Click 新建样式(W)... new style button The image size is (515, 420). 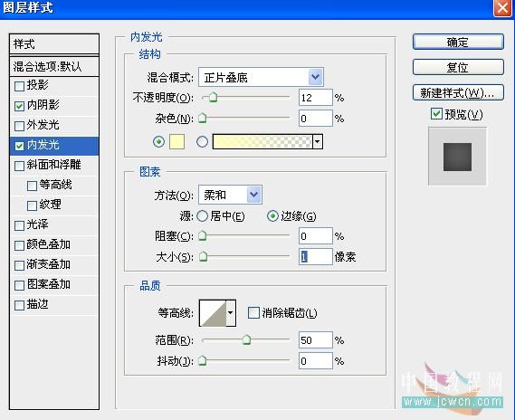point(458,93)
